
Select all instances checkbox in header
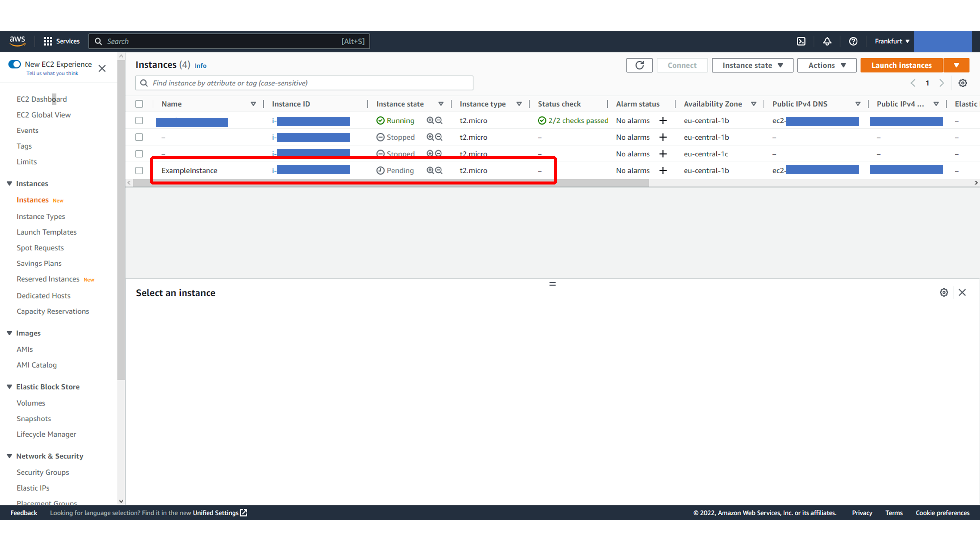(x=139, y=104)
